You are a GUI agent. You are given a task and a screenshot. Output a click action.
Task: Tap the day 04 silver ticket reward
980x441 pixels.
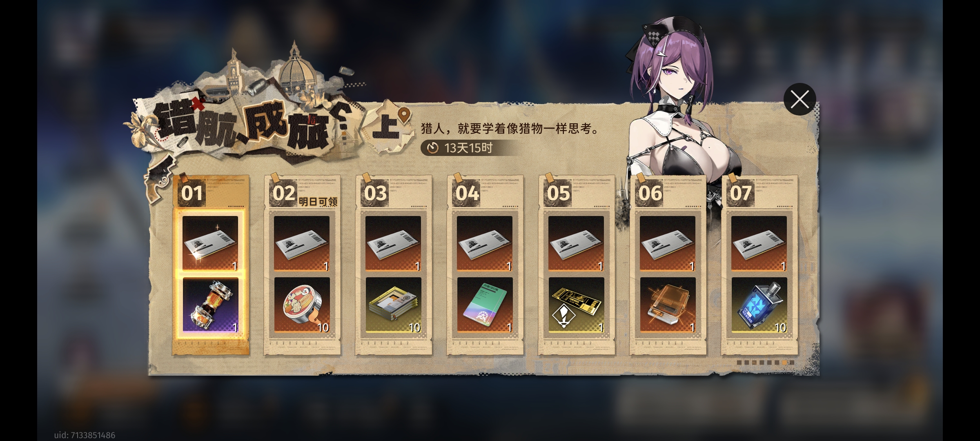(485, 243)
